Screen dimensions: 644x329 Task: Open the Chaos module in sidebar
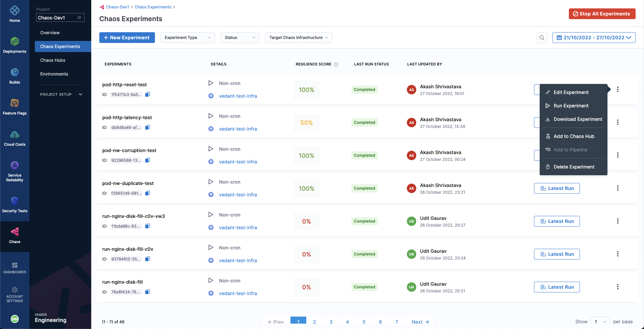pos(14,235)
